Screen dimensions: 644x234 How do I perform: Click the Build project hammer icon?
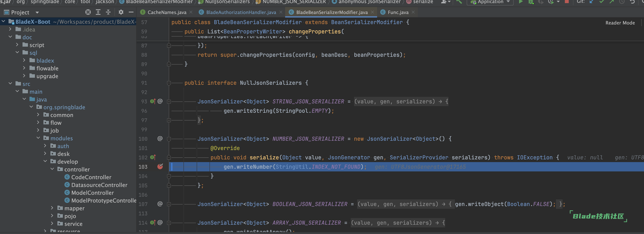[459, 2]
